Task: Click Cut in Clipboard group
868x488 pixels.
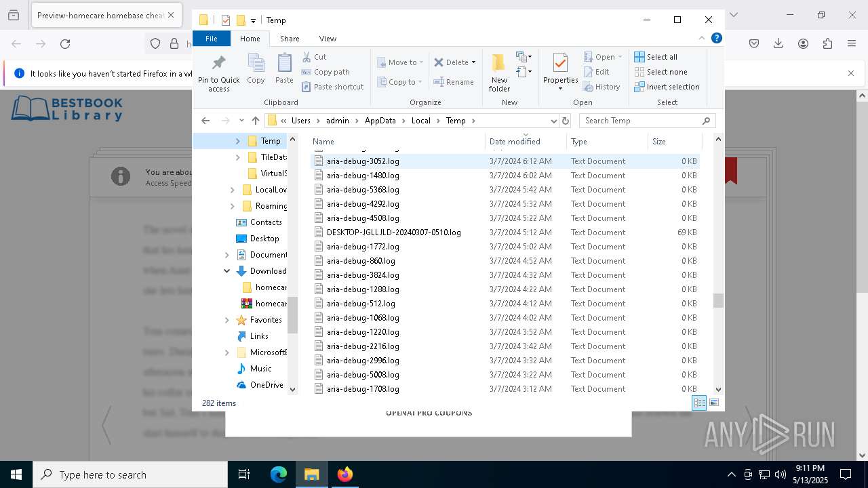Action: pyautogui.click(x=314, y=57)
